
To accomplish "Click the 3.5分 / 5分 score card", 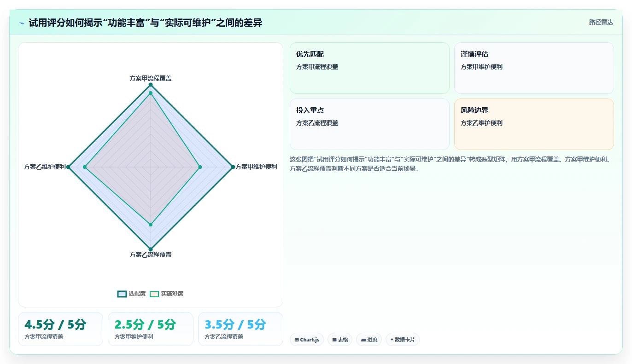I will click(x=240, y=329).
